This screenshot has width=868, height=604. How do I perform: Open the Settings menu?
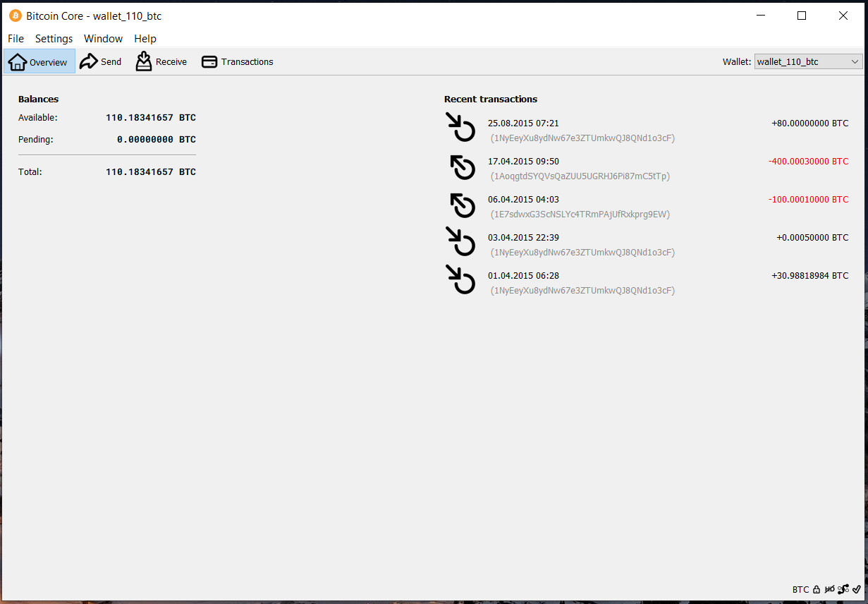54,39
